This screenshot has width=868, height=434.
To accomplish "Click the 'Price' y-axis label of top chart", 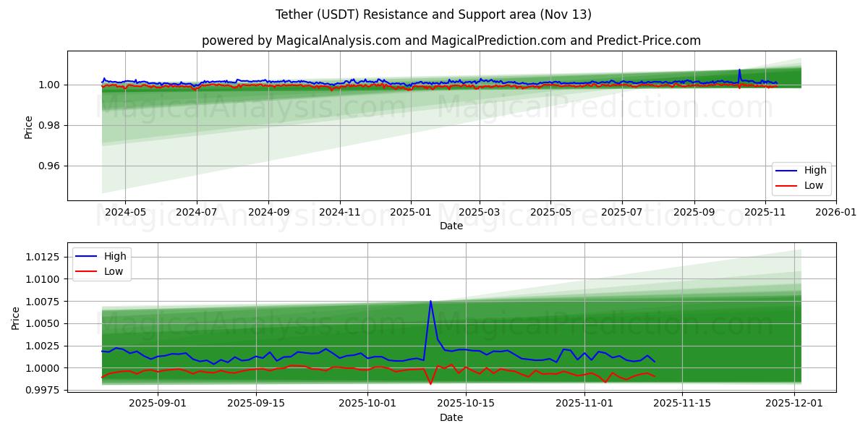I will coord(29,126).
